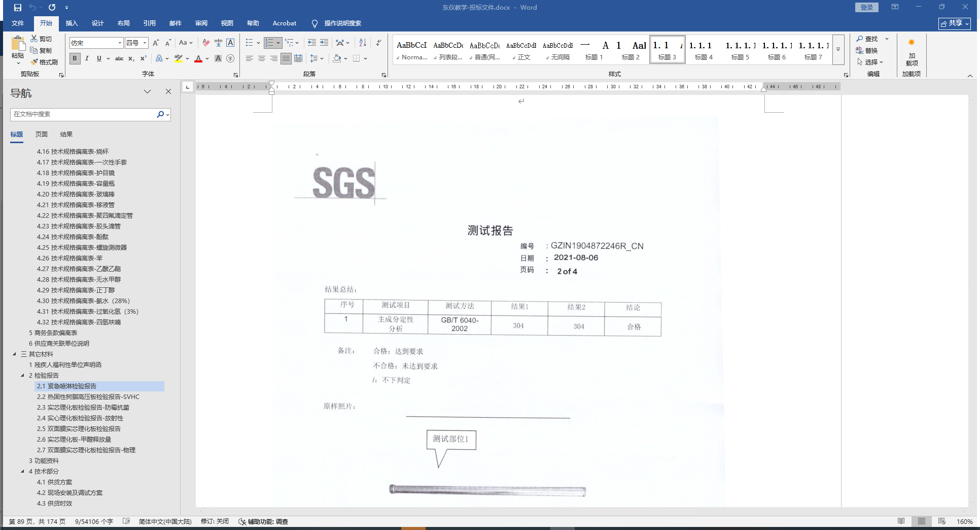980x530 pixels.
Task: Open the Asian layout options in the paragraph group
Action: click(342, 43)
